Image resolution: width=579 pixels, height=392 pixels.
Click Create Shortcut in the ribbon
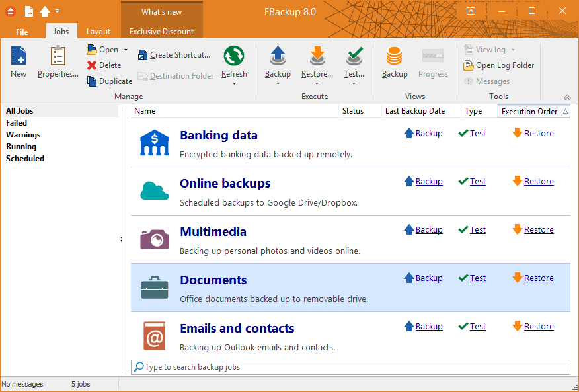tap(174, 55)
